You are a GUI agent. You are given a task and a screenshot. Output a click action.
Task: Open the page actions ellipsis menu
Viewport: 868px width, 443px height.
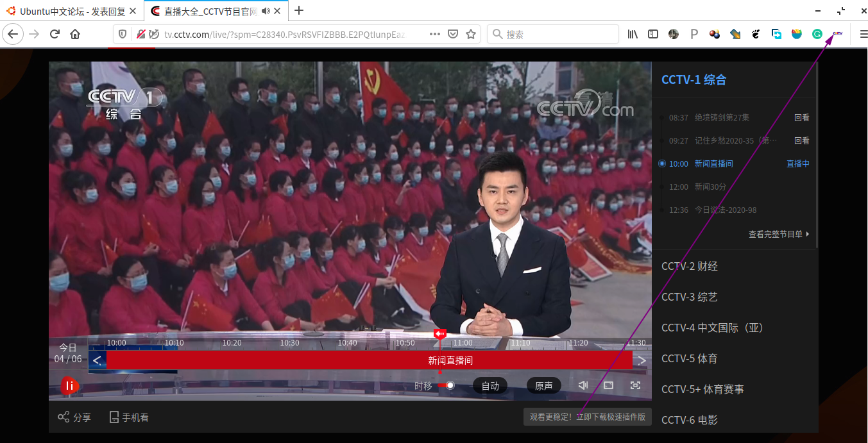[435, 34]
